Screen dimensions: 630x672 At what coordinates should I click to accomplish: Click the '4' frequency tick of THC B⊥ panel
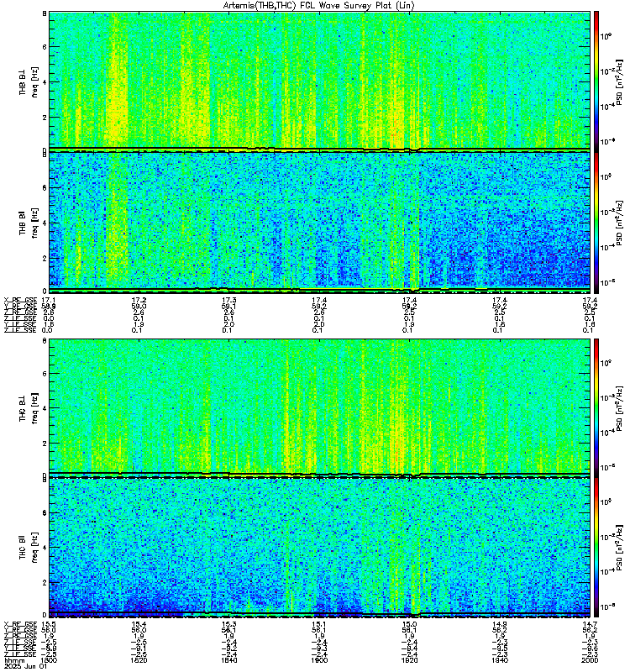click(45, 408)
